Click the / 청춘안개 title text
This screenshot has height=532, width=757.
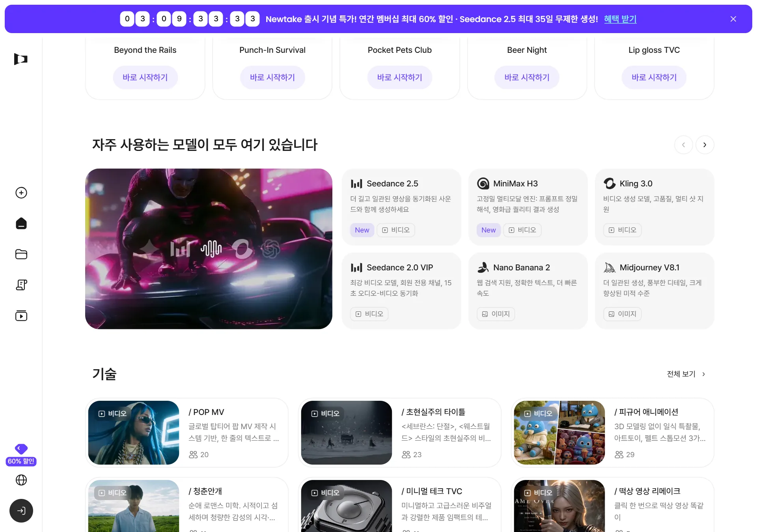pos(205,491)
